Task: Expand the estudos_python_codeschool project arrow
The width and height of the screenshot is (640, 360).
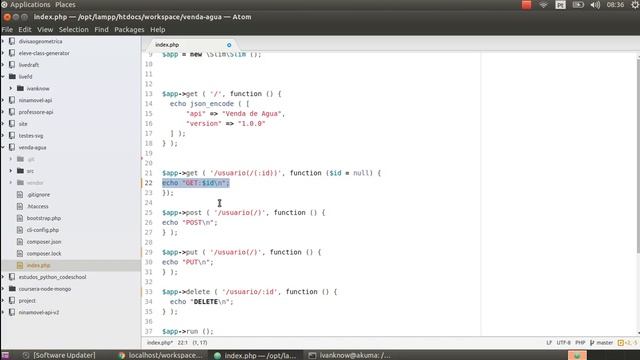Action: pos(3,277)
